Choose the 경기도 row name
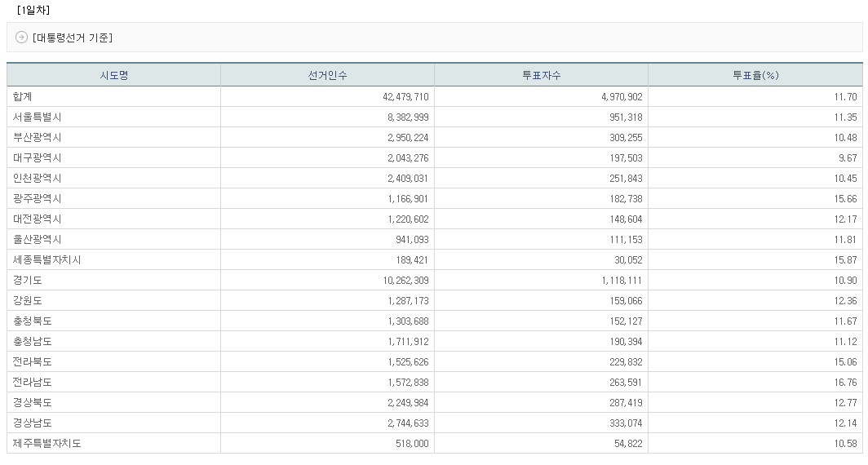868x465 pixels. [x=28, y=281]
